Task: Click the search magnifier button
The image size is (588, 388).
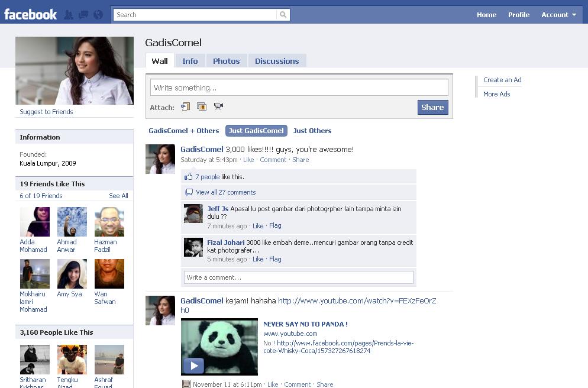Action: pyautogui.click(x=283, y=15)
